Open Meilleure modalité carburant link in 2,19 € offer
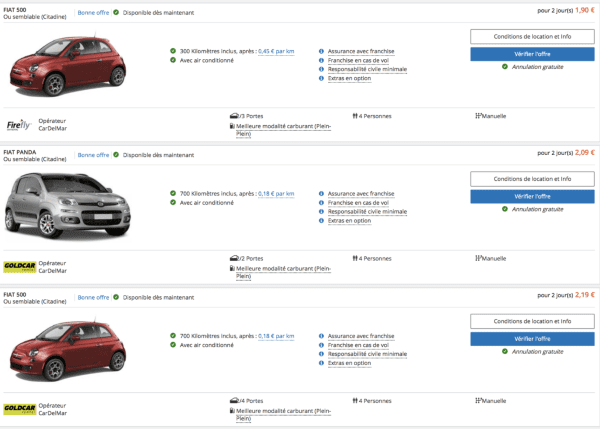 click(284, 414)
